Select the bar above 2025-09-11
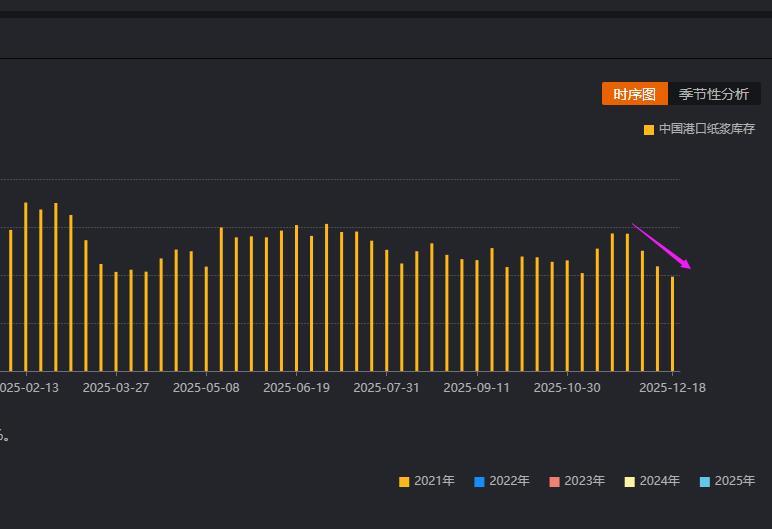The width and height of the screenshot is (772, 529). coord(477,316)
